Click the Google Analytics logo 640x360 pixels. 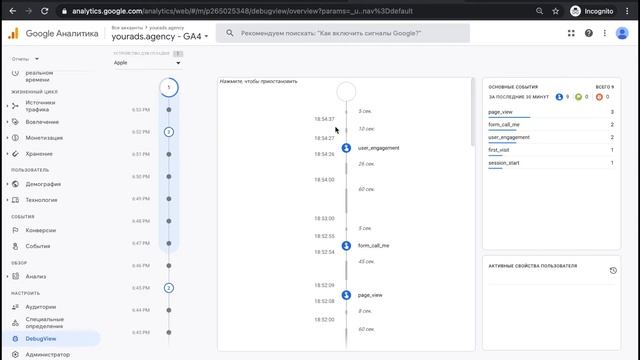click(13, 33)
